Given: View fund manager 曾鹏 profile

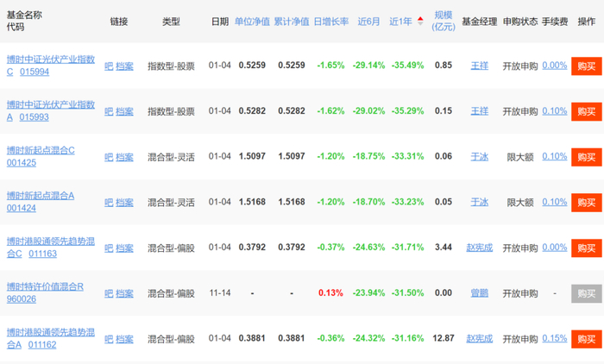Looking at the screenshot, I should (479, 293).
